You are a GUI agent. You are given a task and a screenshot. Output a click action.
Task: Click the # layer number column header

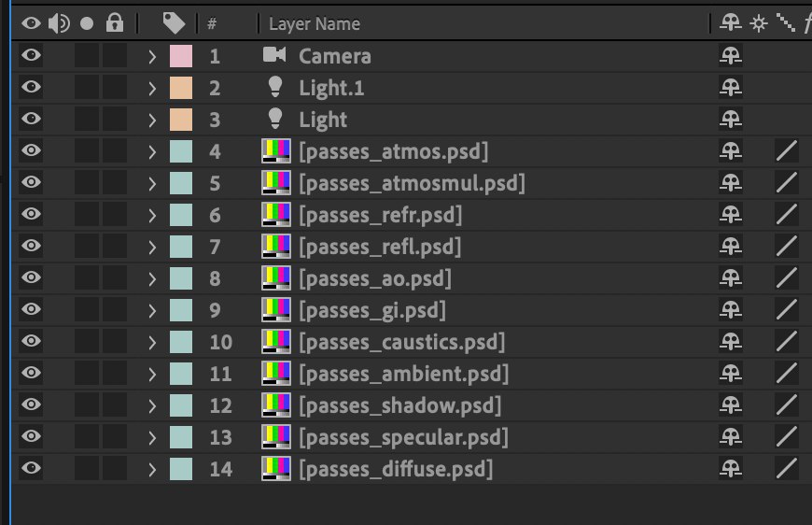[212, 24]
